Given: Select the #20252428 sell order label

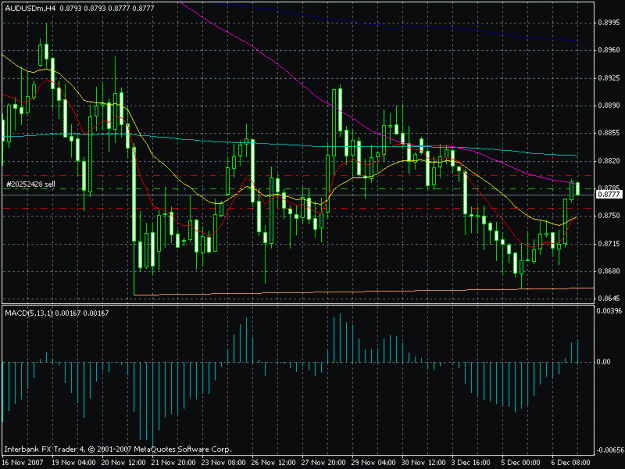Looking at the screenshot, I should point(31,184).
